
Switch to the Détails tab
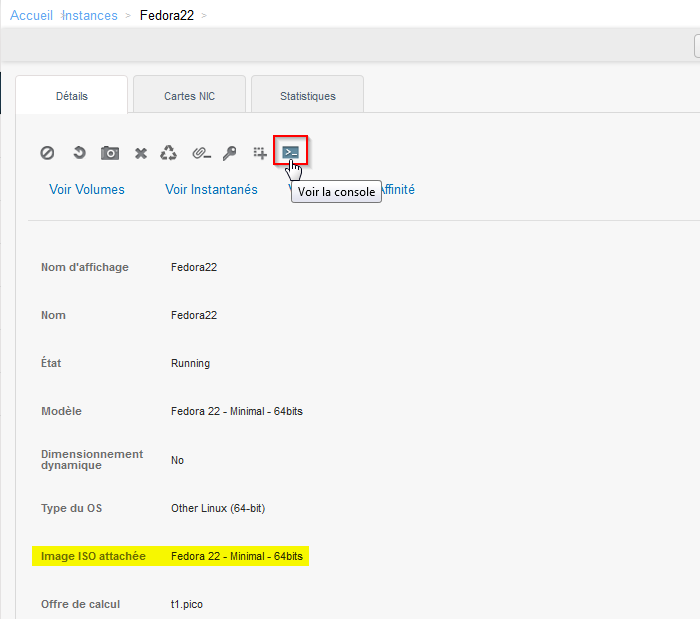(72, 96)
